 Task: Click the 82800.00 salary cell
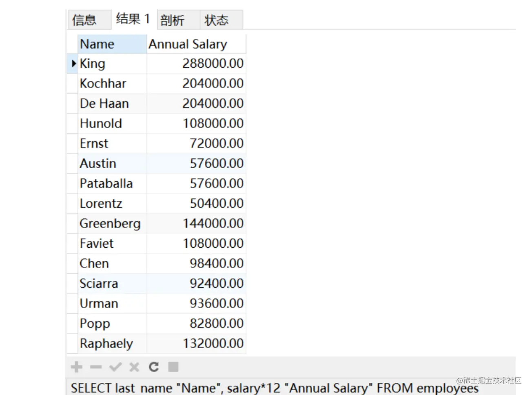196,324
